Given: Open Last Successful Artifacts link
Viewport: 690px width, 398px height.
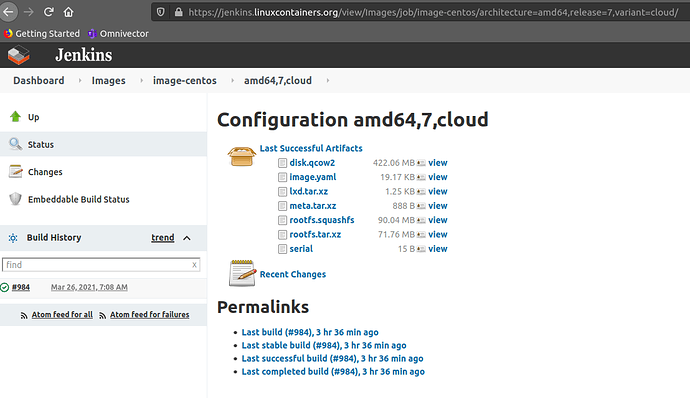Looking at the screenshot, I should tap(311, 148).
